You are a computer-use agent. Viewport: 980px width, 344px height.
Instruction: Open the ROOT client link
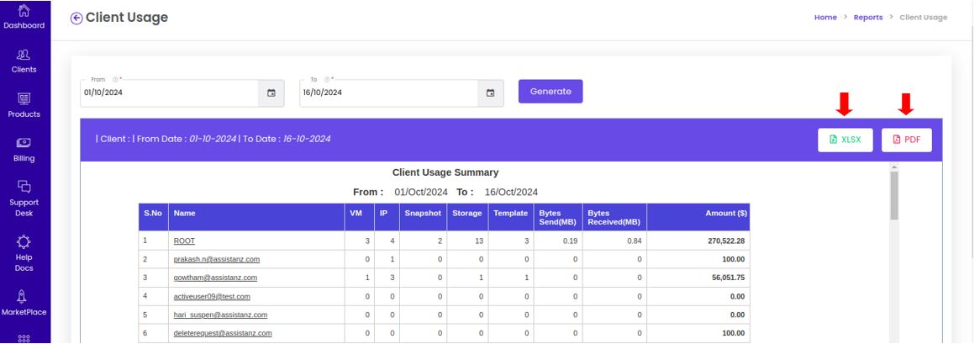184,241
